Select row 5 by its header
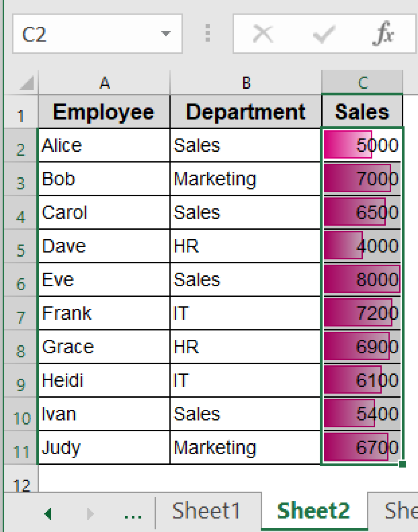418x532 pixels. pos(21,246)
